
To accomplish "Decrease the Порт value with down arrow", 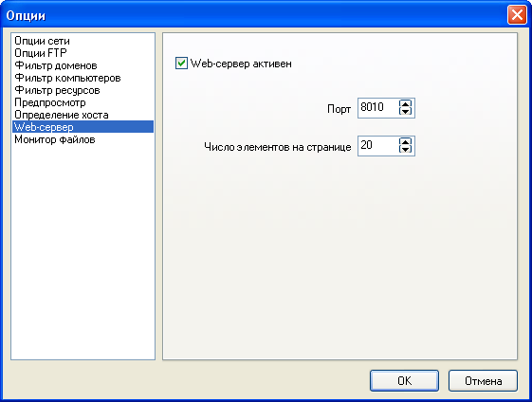I will tap(405, 112).
